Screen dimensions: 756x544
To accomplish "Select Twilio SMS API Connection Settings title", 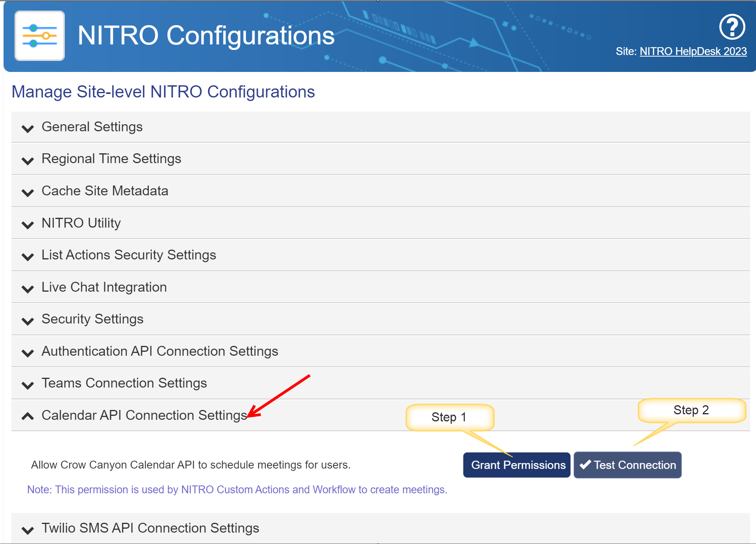I will pos(150,528).
